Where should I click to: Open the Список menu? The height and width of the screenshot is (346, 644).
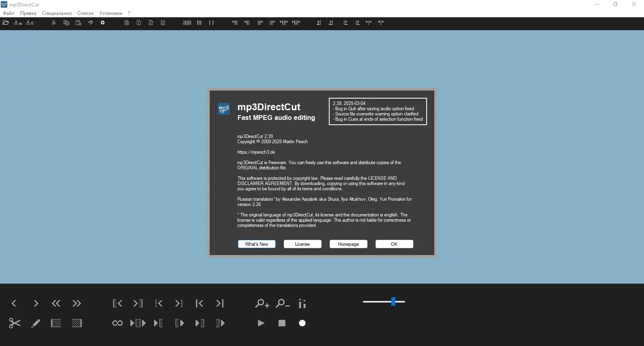86,13
